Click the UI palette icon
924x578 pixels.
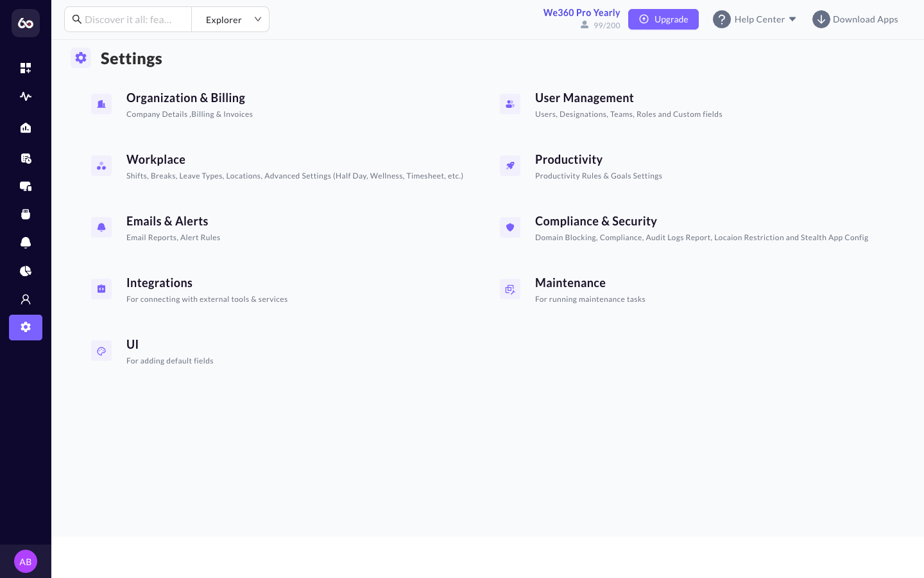click(x=101, y=351)
